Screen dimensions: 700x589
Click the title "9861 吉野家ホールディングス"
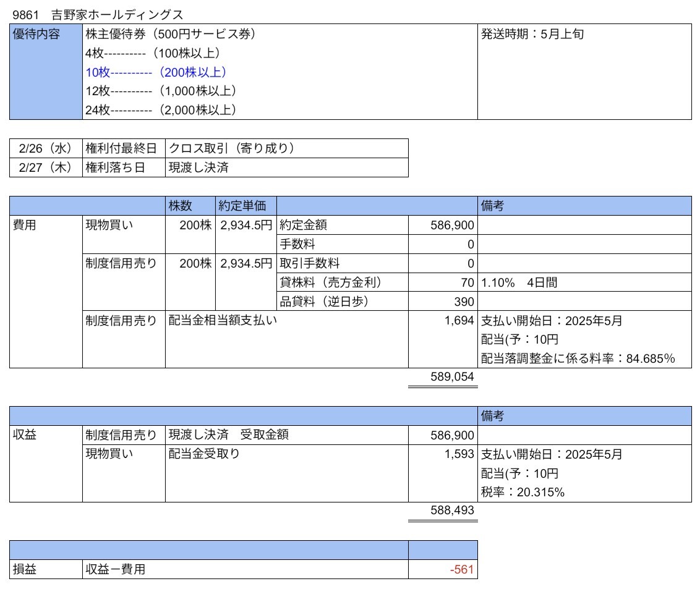98,15
